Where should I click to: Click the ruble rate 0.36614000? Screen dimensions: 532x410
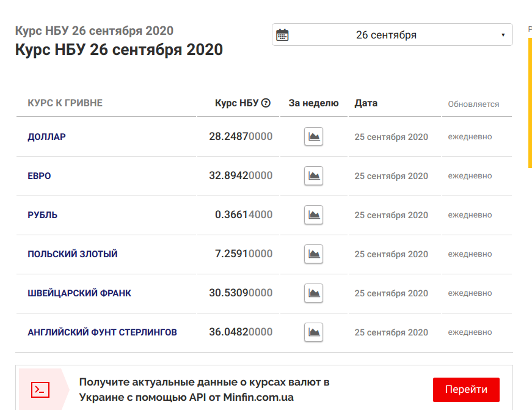coord(244,214)
